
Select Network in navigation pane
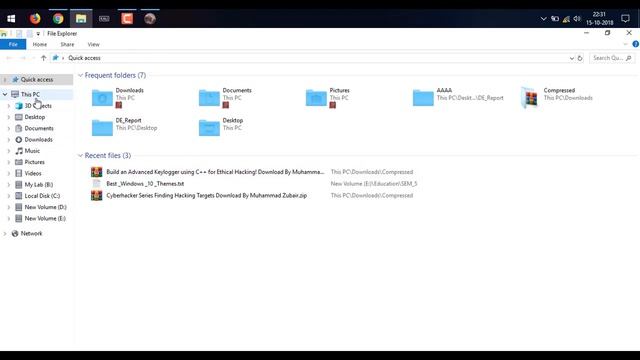pyautogui.click(x=31, y=233)
